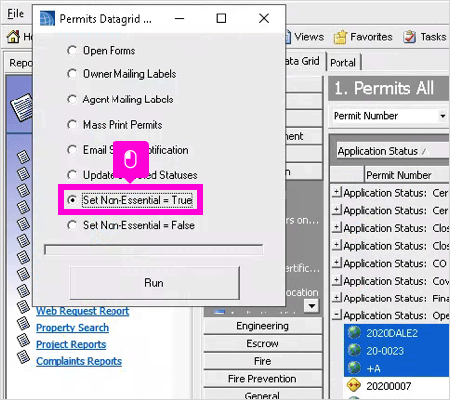Viewport: 450px width, 400px height.
Task: Click the Run button
Action: 154,283
